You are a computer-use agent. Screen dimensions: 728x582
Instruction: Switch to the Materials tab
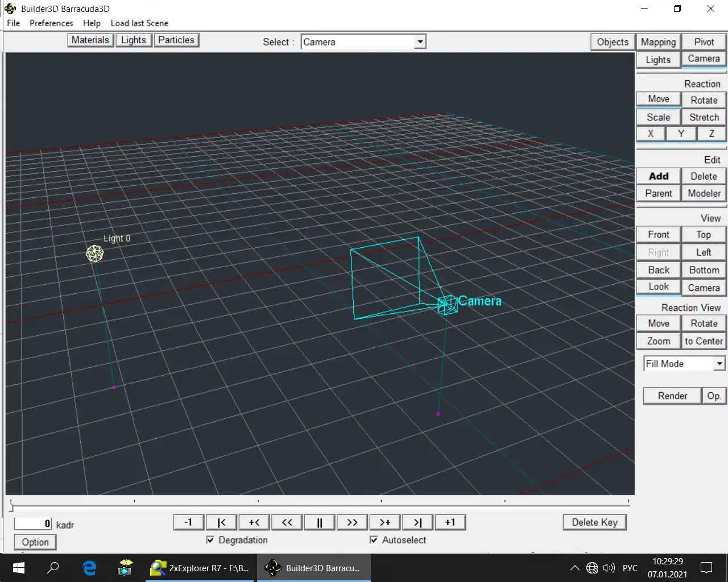coord(90,40)
